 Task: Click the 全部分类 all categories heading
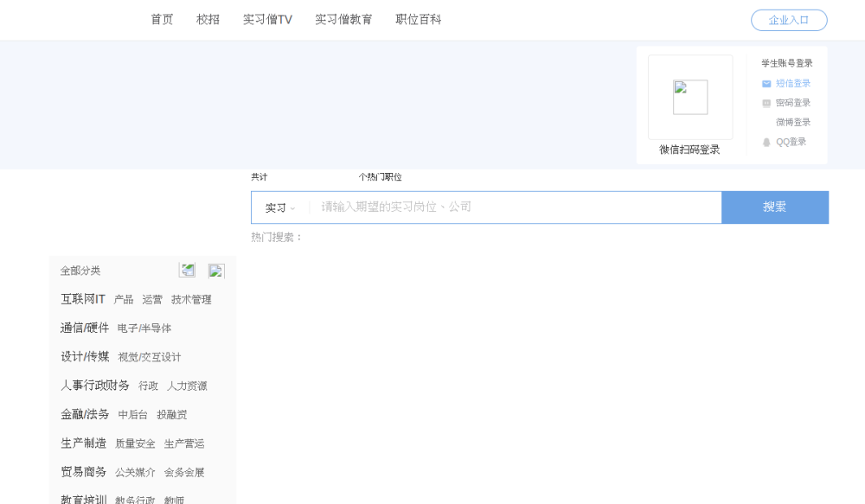point(80,271)
